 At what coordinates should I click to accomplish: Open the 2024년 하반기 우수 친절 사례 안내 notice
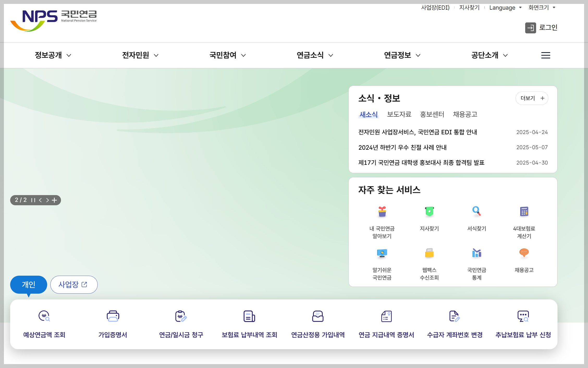pos(402,147)
